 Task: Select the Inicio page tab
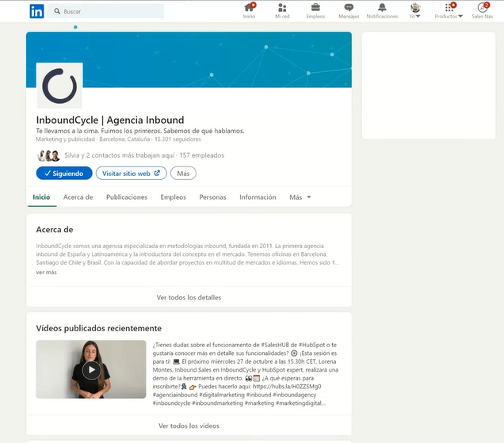tap(41, 197)
